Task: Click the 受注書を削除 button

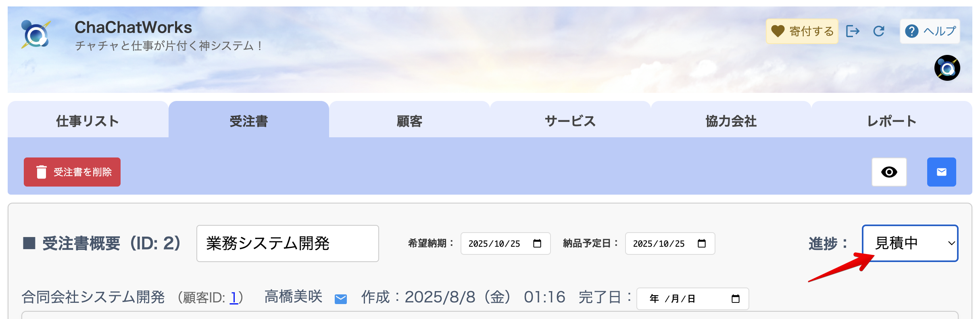Action: (72, 172)
